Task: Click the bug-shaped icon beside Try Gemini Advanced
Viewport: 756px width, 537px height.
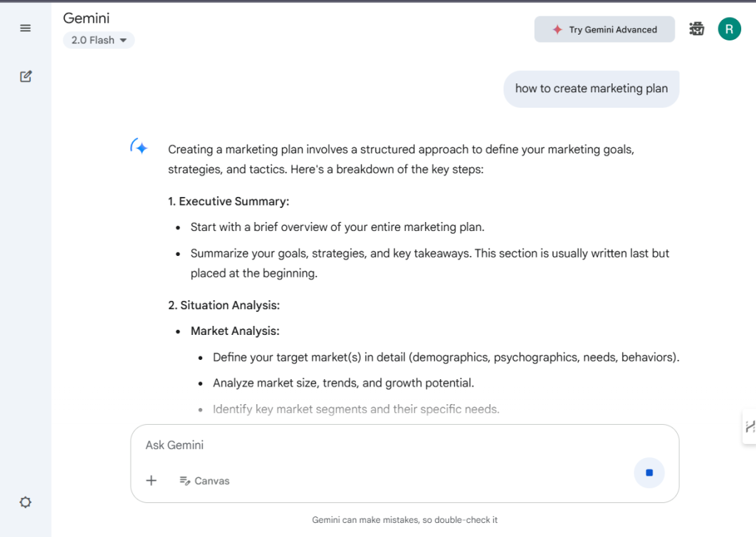Action: [x=697, y=29]
